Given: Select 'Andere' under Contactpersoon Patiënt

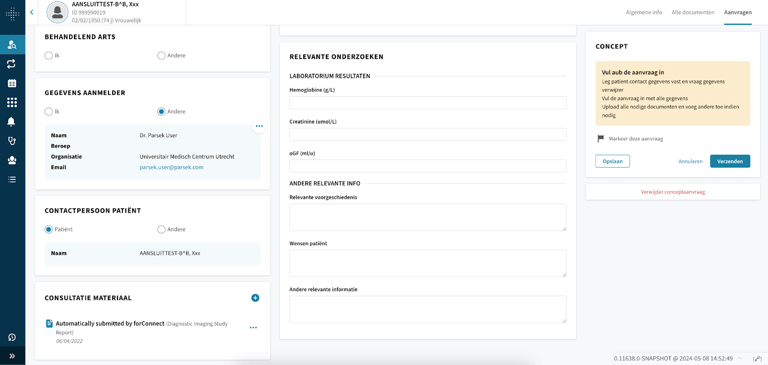Looking at the screenshot, I should click(161, 229).
